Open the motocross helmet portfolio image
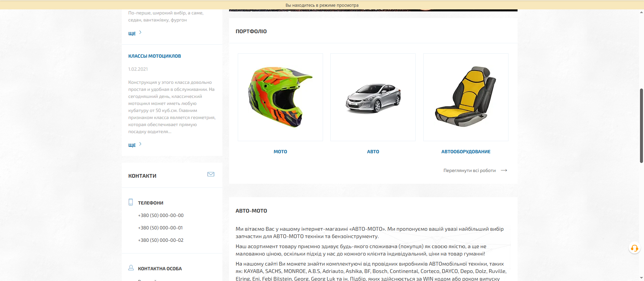The height and width of the screenshot is (281, 644). tap(280, 97)
